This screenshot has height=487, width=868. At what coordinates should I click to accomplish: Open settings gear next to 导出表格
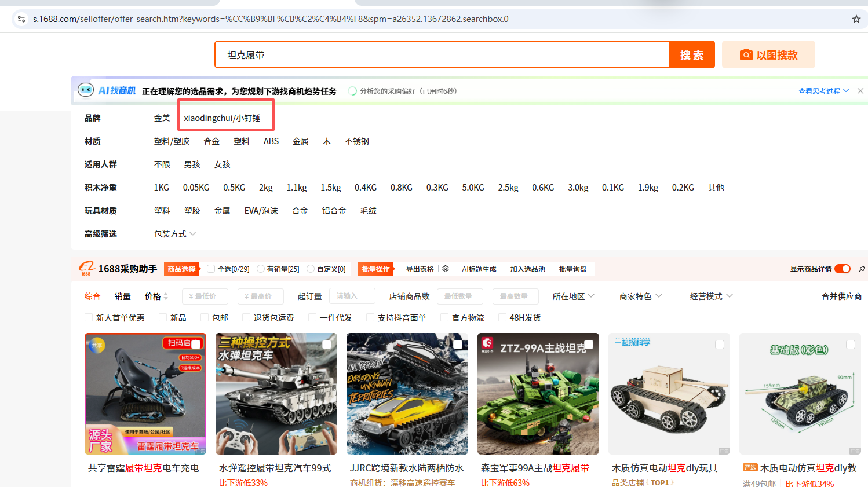click(445, 269)
